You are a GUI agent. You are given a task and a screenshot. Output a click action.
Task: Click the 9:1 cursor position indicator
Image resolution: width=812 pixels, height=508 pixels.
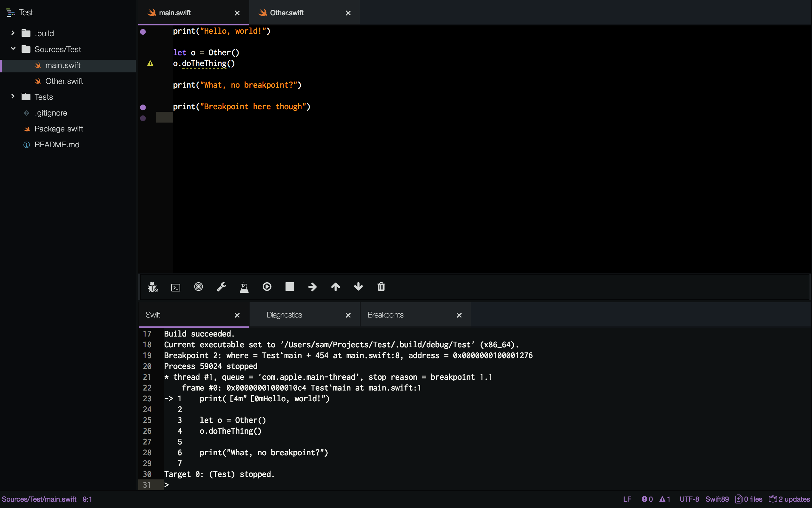87,499
